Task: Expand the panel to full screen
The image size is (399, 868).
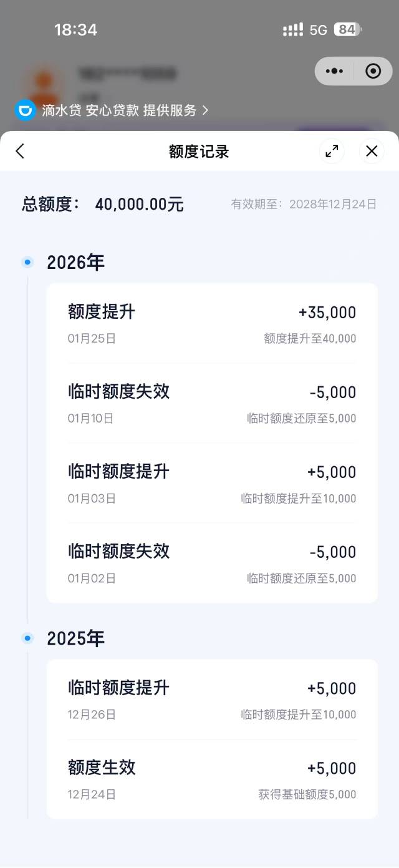Action: point(332,151)
